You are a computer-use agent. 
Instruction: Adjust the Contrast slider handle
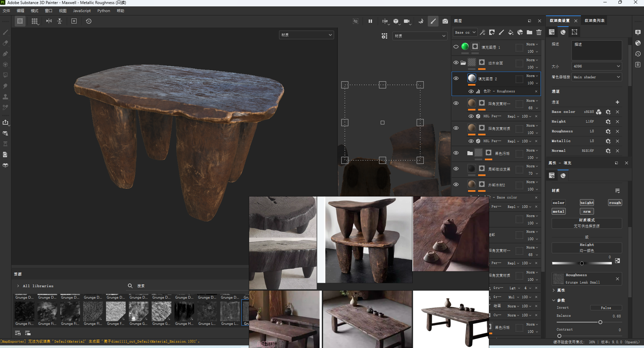[x=559, y=336]
